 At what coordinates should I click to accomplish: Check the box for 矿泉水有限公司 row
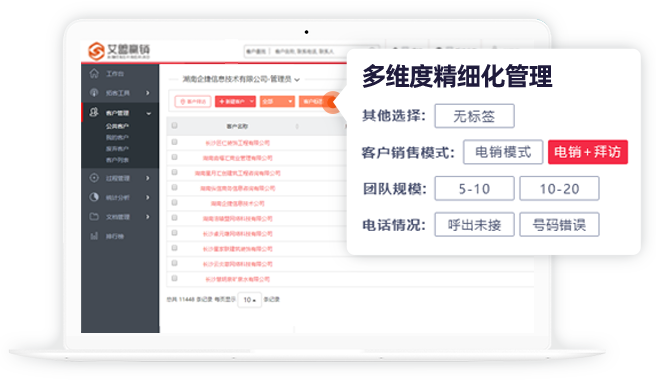pos(174,278)
